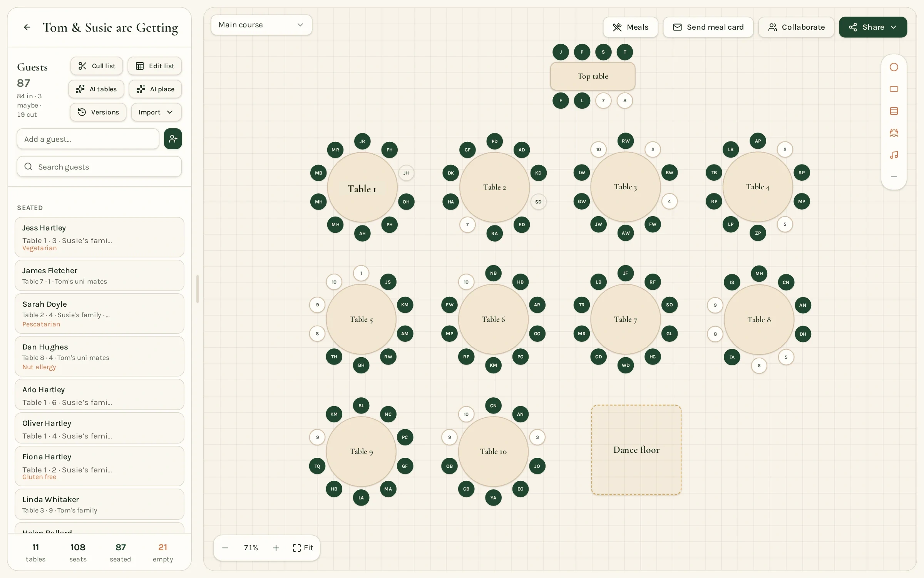Screen dimensions: 924x578
Task: Open the Meals panel
Action: click(630, 27)
